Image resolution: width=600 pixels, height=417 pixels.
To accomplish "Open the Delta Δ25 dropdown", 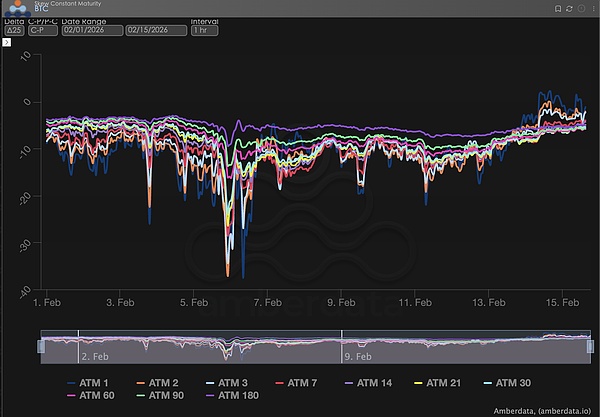I will tap(13, 30).
